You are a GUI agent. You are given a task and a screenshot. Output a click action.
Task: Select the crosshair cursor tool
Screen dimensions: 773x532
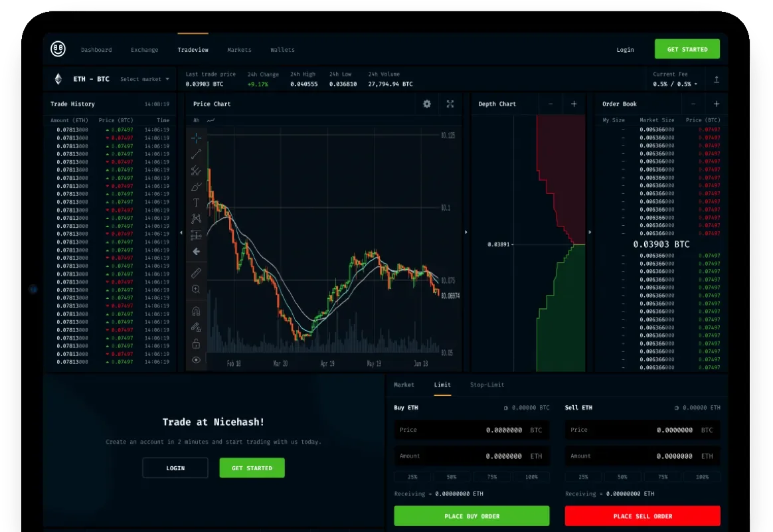(x=196, y=138)
